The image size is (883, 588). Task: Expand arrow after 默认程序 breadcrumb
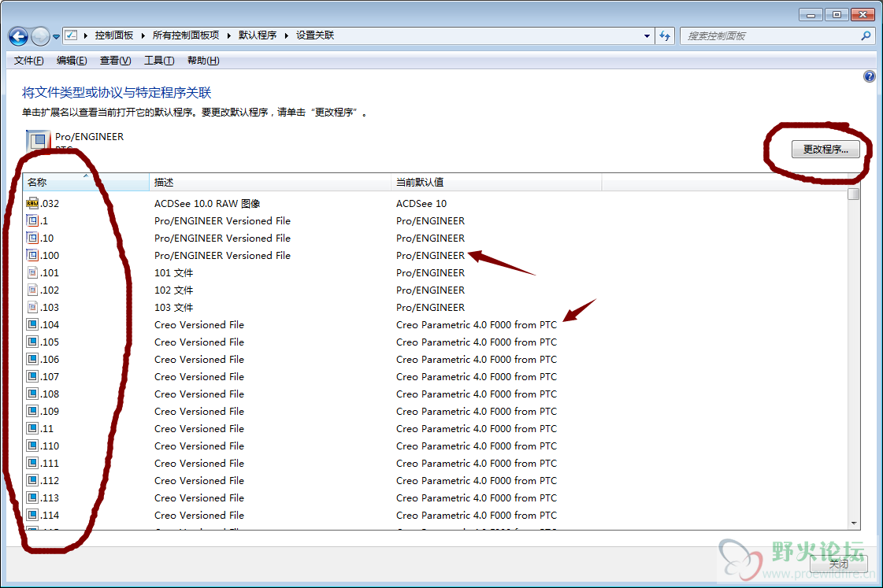(287, 35)
